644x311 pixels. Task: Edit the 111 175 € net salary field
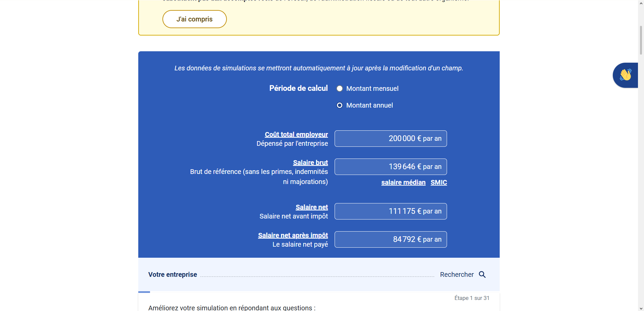(x=391, y=211)
